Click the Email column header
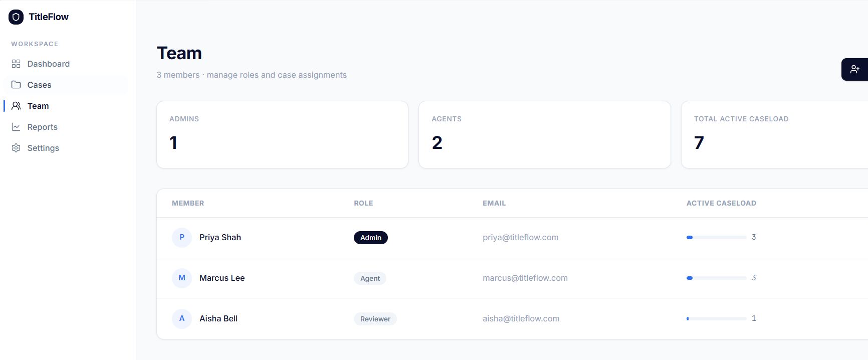Image resolution: width=868 pixels, height=360 pixels. pos(494,203)
